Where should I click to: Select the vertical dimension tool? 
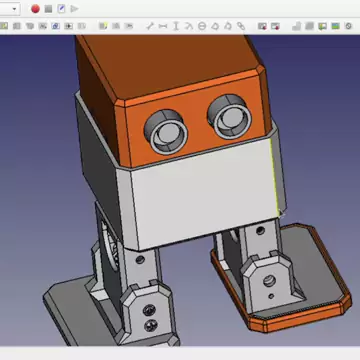[176, 26]
